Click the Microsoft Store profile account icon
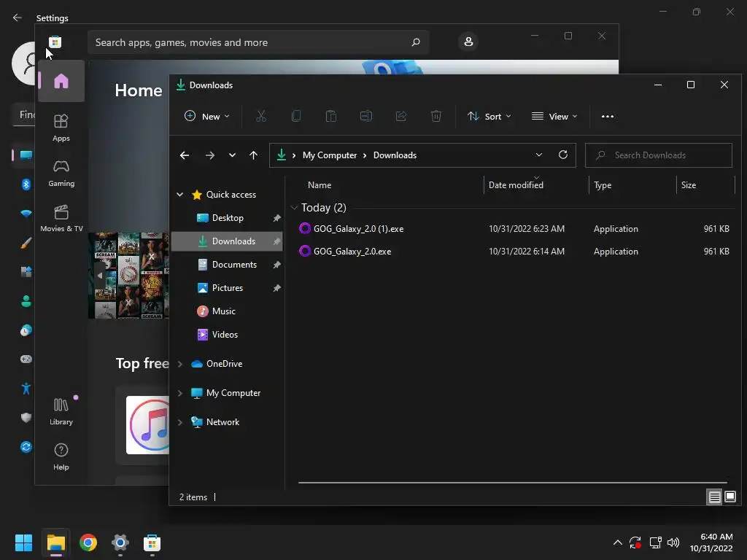747x560 pixels. point(468,42)
